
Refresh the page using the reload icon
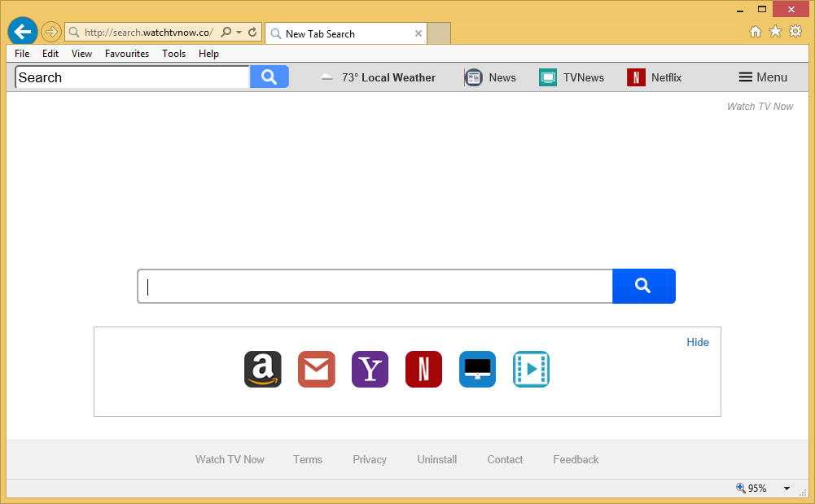(x=252, y=33)
